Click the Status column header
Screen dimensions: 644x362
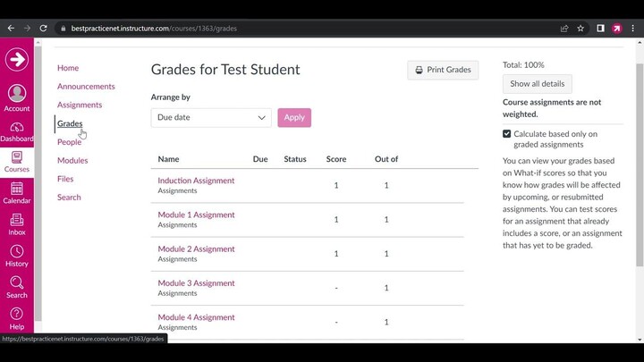pos(295,159)
